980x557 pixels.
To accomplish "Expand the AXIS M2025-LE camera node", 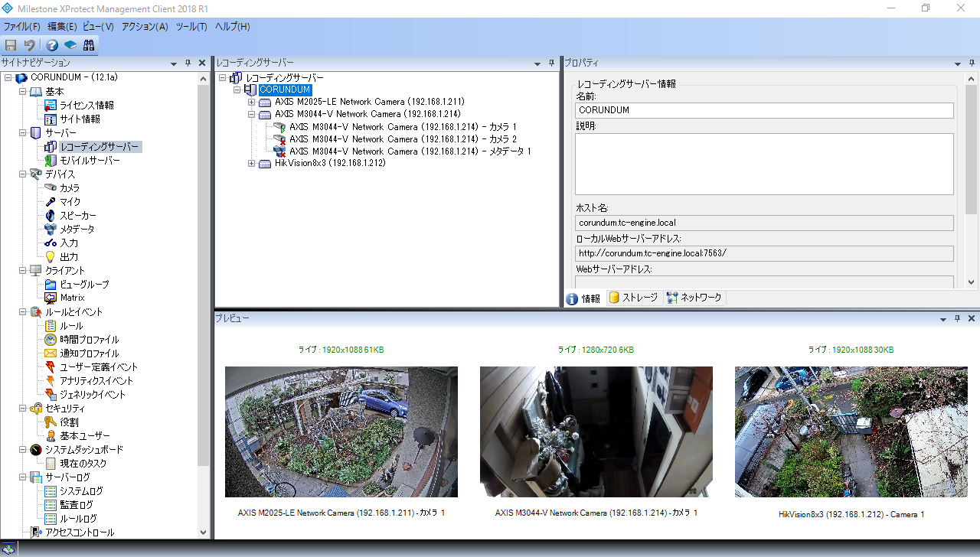I will [x=251, y=102].
